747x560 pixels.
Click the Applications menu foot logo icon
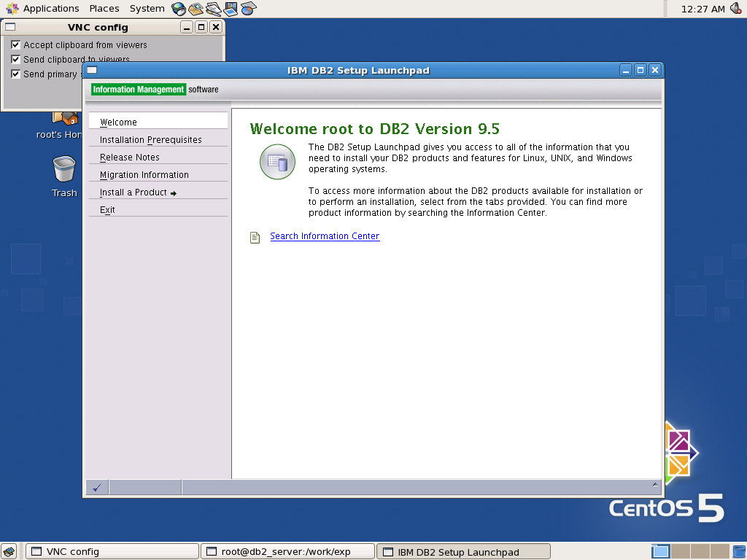12,8
